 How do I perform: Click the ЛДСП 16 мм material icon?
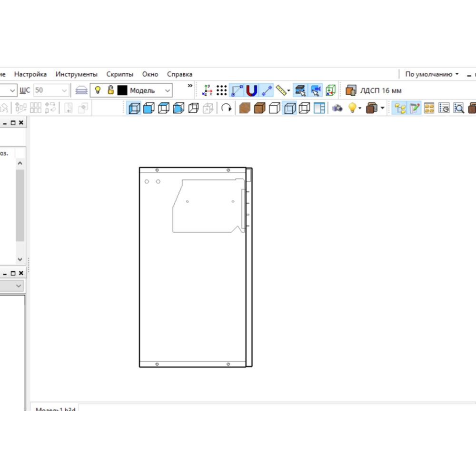[x=351, y=90]
